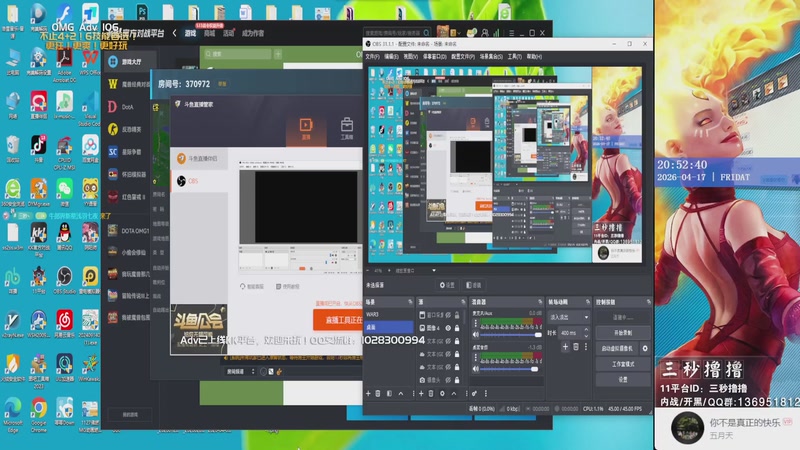The width and height of the screenshot is (800, 450).
Task: Open 文件(F) menu in OBS
Action: click(x=372, y=57)
